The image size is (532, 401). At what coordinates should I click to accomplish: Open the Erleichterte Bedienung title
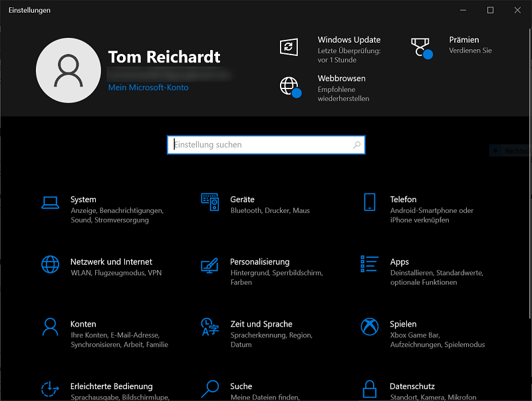point(111,386)
